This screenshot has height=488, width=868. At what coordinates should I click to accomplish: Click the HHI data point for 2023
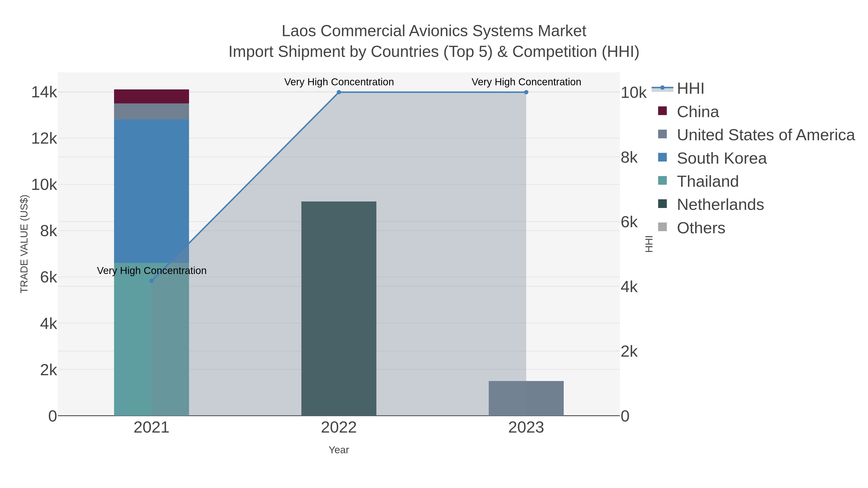tap(526, 92)
